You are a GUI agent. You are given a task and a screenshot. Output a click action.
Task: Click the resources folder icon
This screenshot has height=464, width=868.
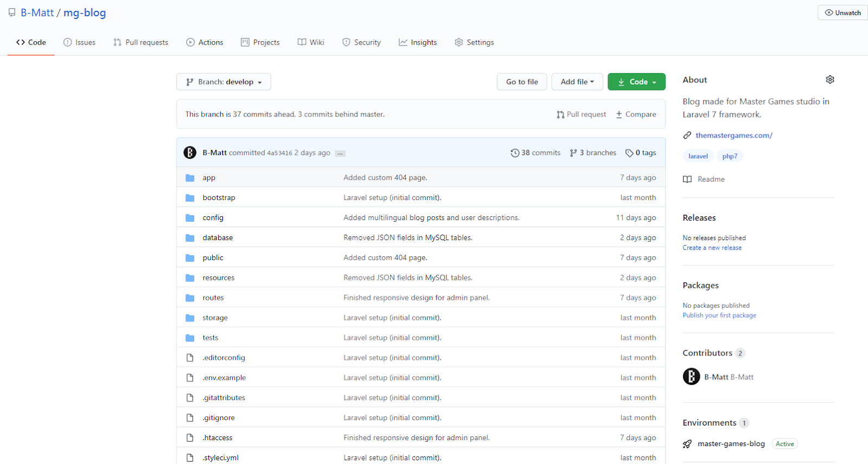tap(190, 278)
